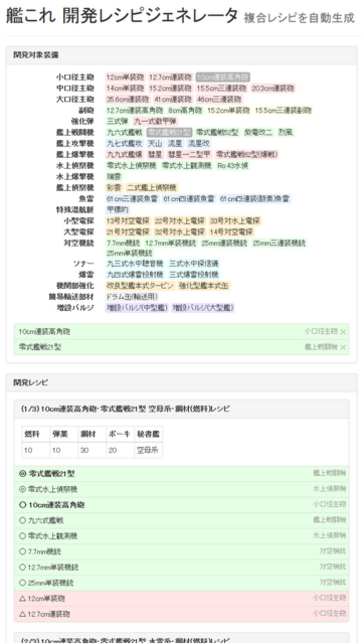This screenshot has width=362, height=644.
Task: Toggle the 零式水上偵察機 equipment tag
Action: coord(131,166)
